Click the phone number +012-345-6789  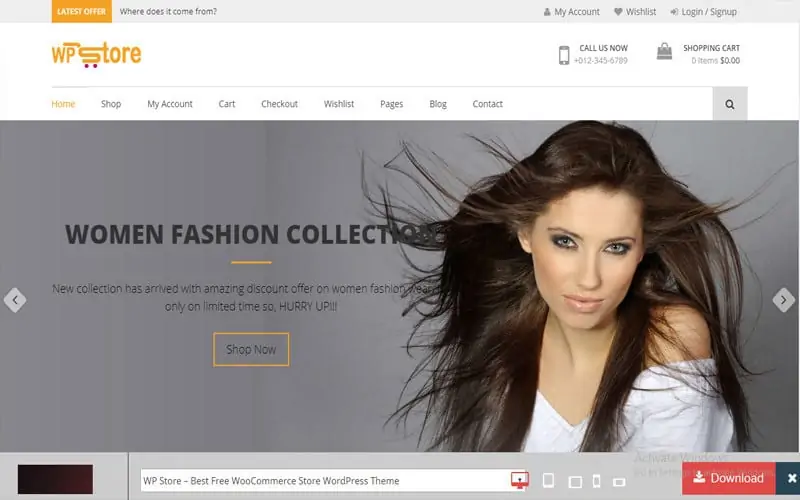601,60
